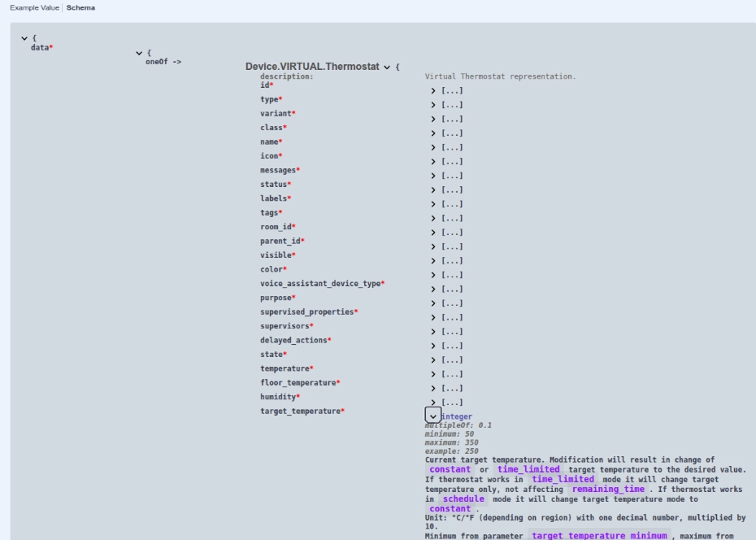This screenshot has width=756, height=540.
Task: Expand the type property details
Action: pos(433,105)
